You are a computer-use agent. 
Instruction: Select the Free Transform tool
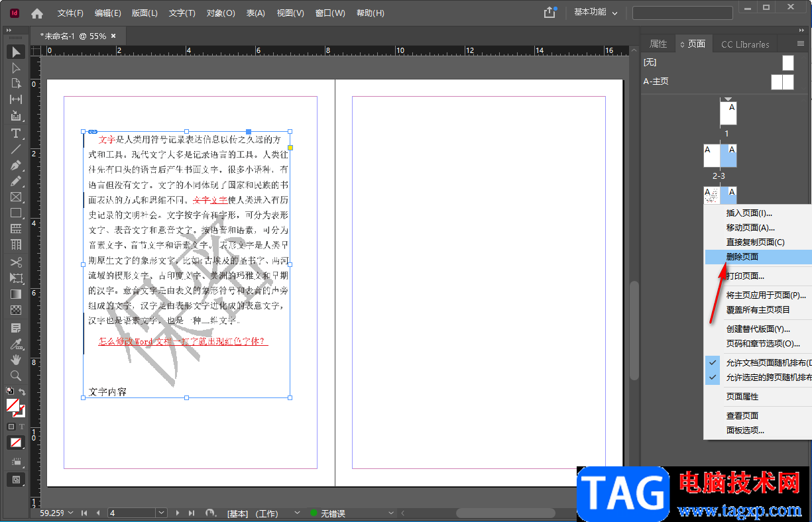tap(16, 278)
